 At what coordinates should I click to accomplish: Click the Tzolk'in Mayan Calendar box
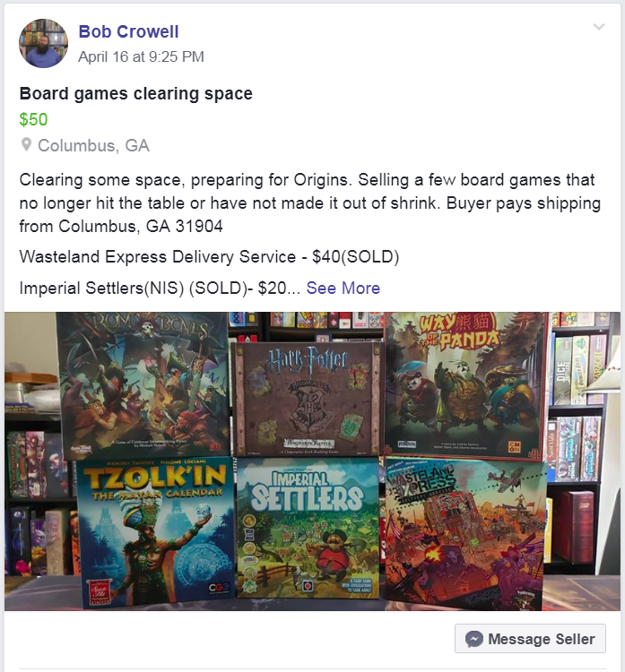click(x=156, y=531)
